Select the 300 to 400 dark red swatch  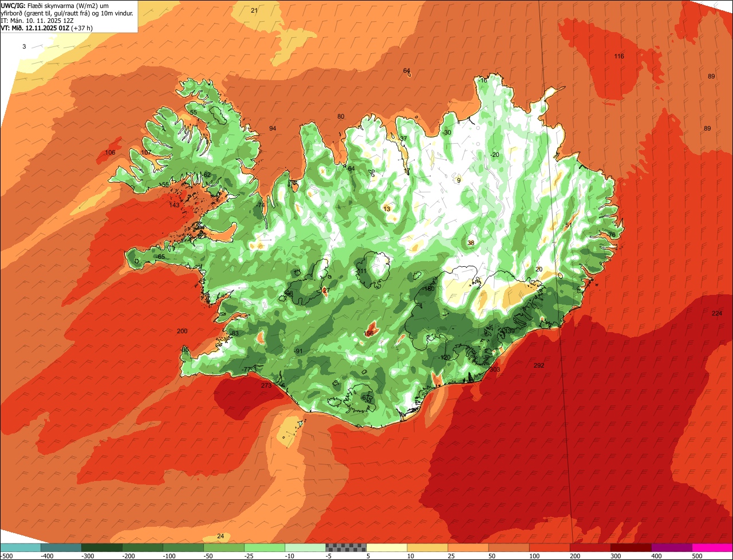[x=630, y=548]
